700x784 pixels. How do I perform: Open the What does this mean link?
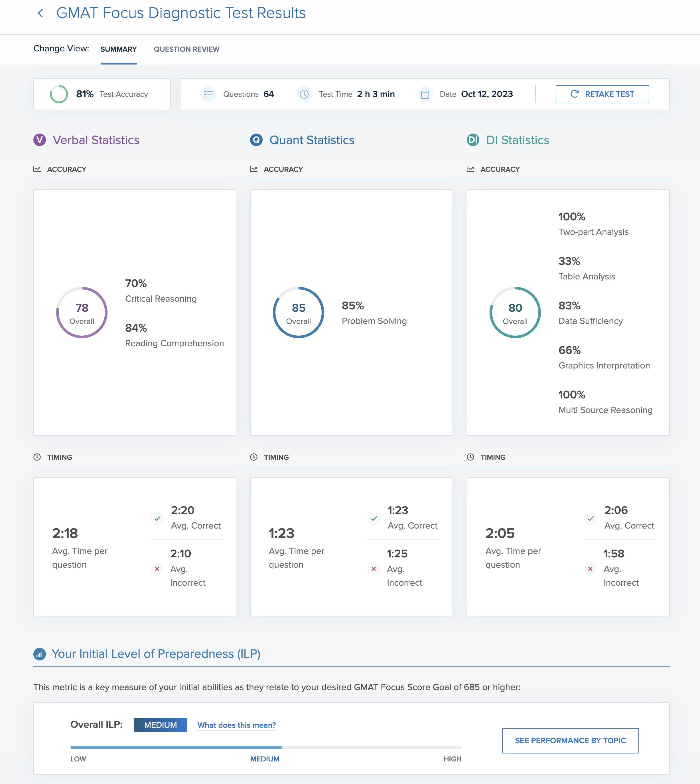(x=237, y=725)
